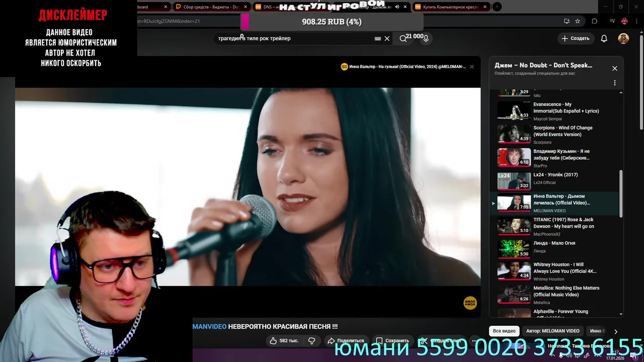Open browser profile avatar in toolbar
The height and width of the screenshot is (362, 644).
click(624, 21)
